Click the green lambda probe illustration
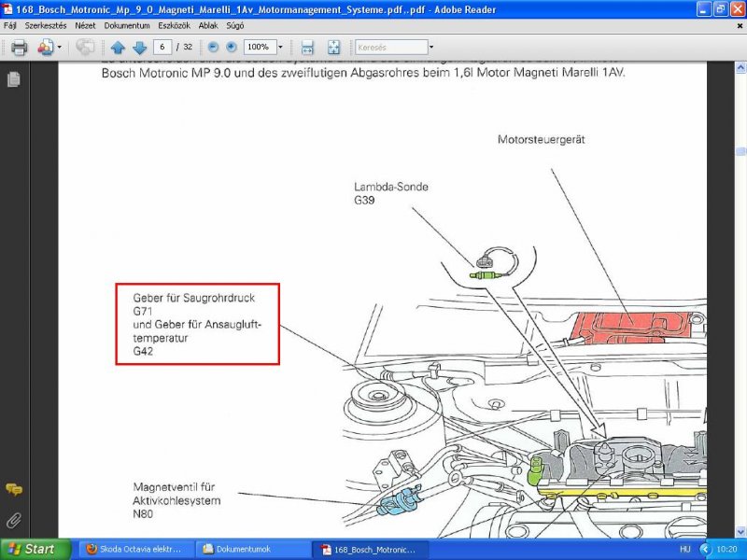 click(x=485, y=275)
